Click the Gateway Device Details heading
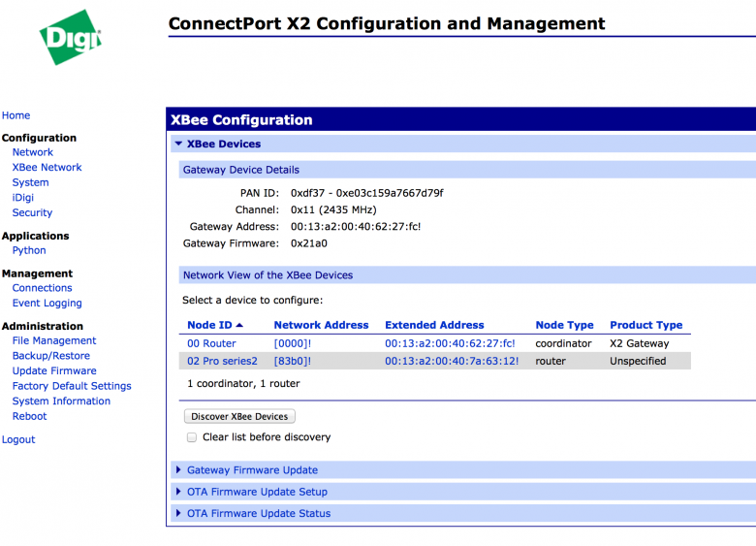 pos(241,170)
